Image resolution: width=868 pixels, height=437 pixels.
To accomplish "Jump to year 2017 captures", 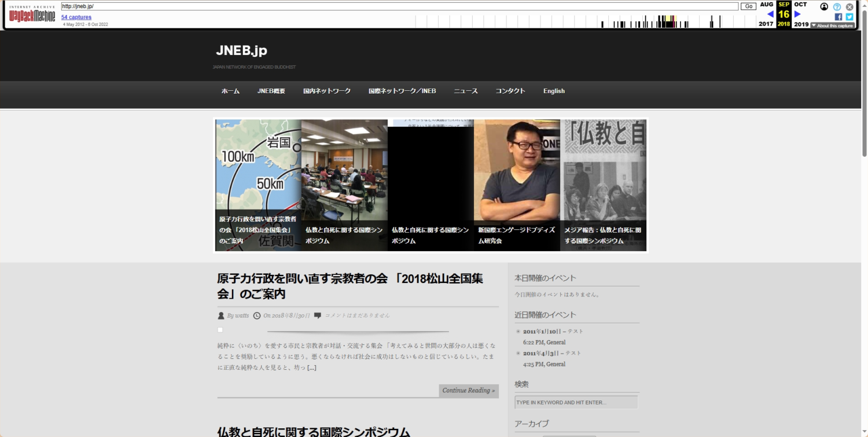I will [766, 24].
